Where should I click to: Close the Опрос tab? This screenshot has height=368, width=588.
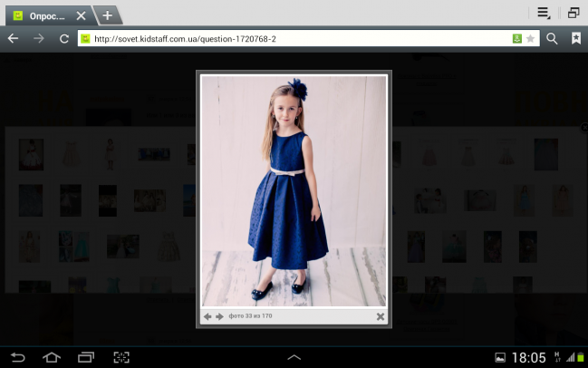click(x=81, y=16)
